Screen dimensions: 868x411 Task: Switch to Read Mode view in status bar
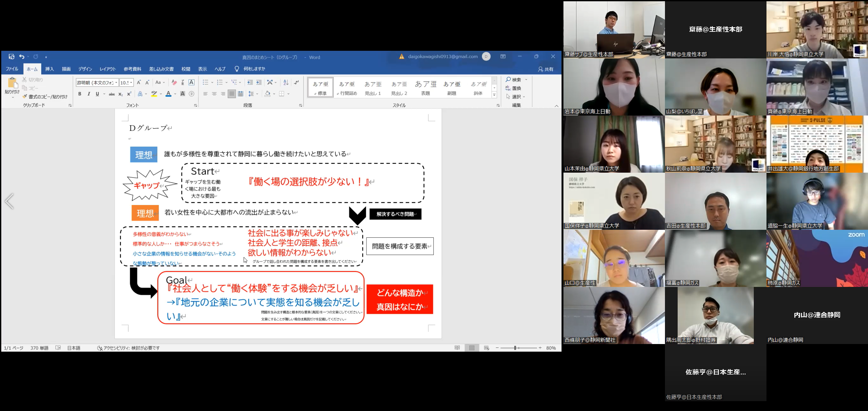pos(457,348)
